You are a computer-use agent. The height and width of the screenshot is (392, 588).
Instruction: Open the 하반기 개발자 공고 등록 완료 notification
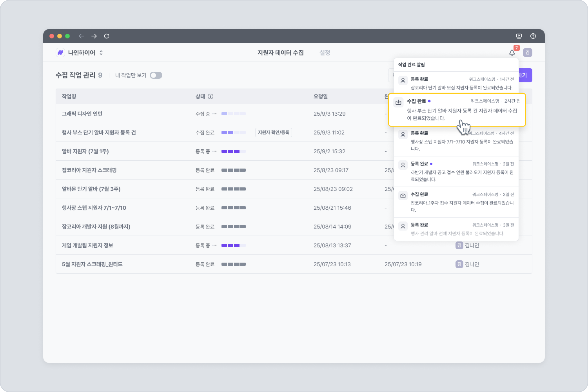[x=456, y=171]
